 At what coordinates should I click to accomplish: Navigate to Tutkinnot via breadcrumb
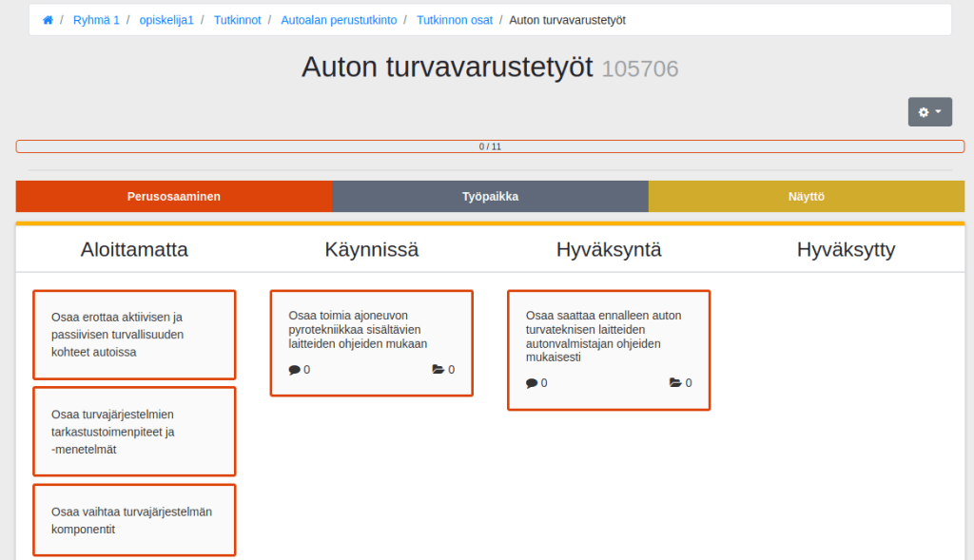click(237, 19)
